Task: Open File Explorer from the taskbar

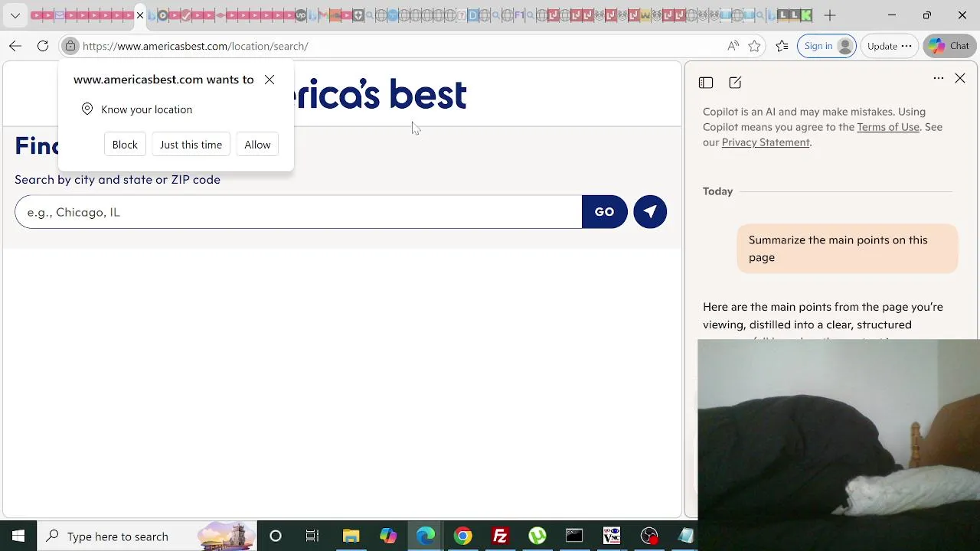Action: [351, 536]
